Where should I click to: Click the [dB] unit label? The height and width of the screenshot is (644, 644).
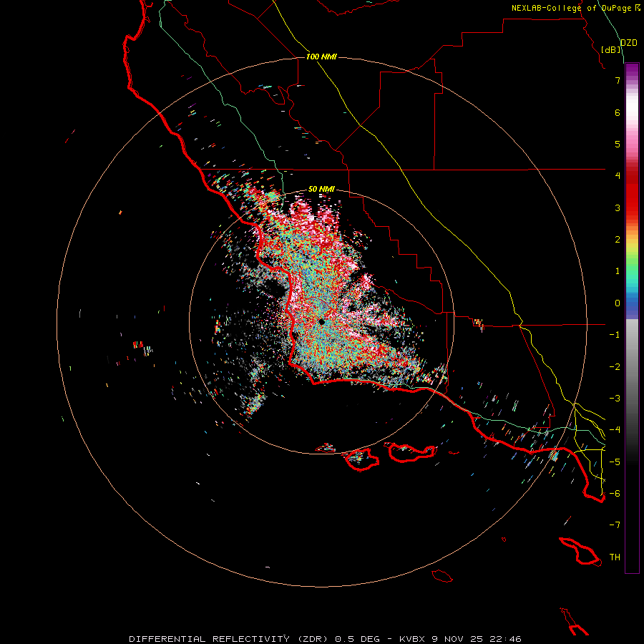(x=611, y=49)
